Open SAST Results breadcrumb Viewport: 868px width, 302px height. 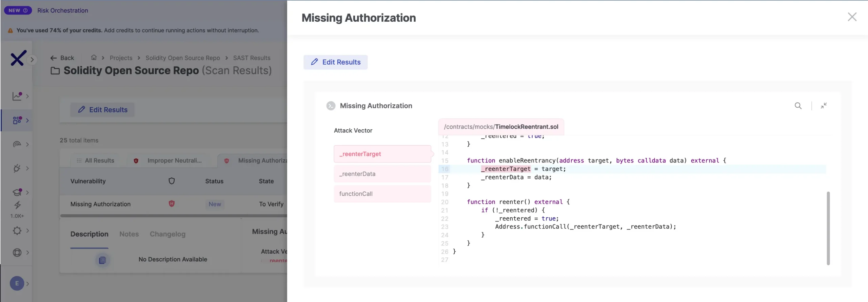coord(252,58)
